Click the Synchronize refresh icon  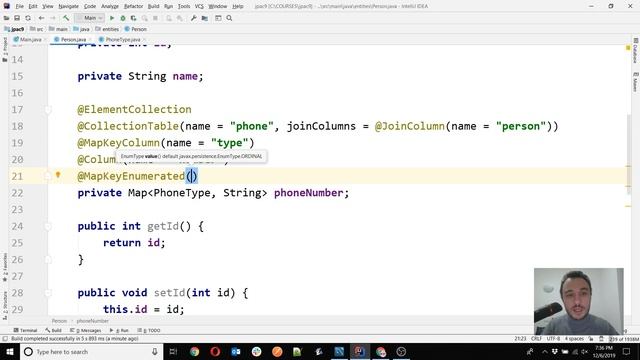click(x=28, y=18)
